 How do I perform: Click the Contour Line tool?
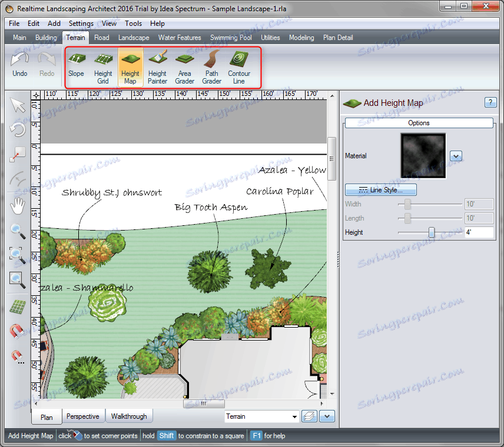pos(239,65)
